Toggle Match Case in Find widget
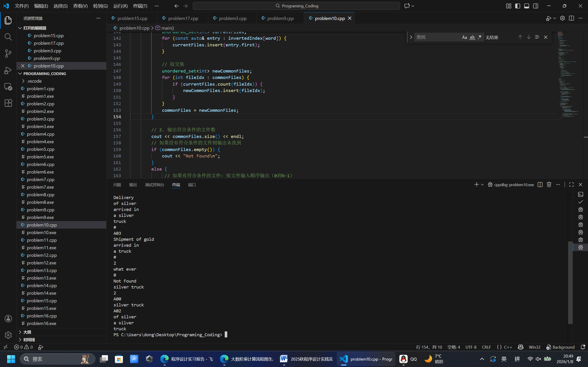 point(464,37)
